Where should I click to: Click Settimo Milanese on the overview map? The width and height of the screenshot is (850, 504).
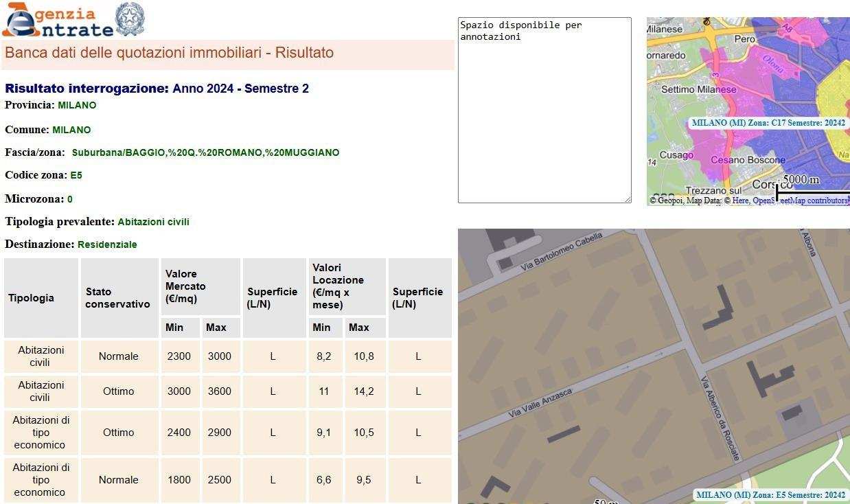point(698,89)
